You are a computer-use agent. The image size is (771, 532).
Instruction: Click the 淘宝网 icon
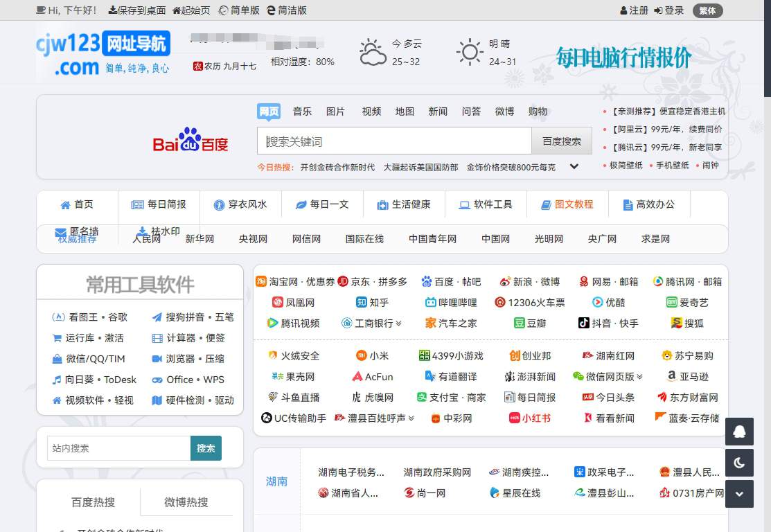point(261,281)
